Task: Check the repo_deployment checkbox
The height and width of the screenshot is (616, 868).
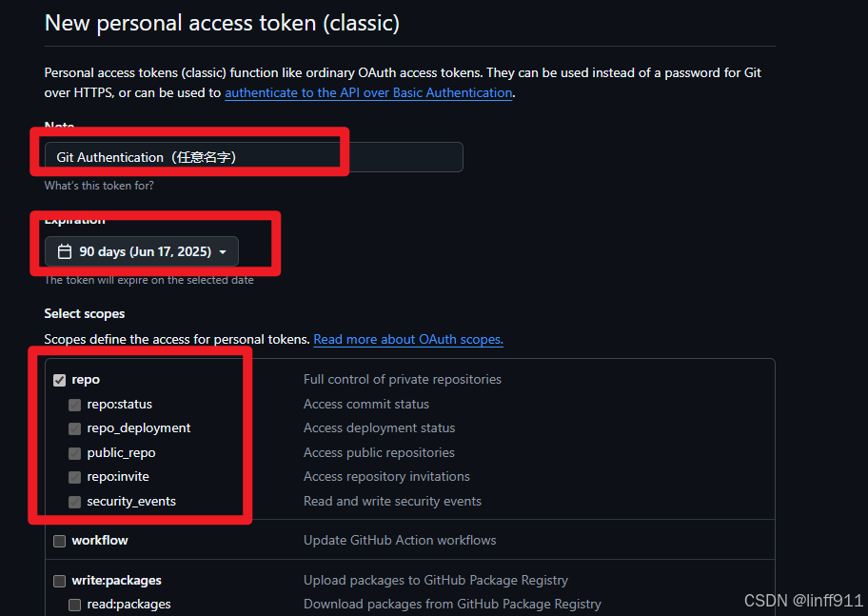Action: pyautogui.click(x=74, y=428)
